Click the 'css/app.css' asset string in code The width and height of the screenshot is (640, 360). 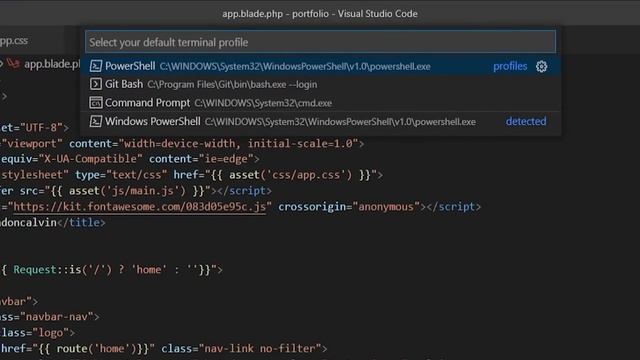point(305,175)
